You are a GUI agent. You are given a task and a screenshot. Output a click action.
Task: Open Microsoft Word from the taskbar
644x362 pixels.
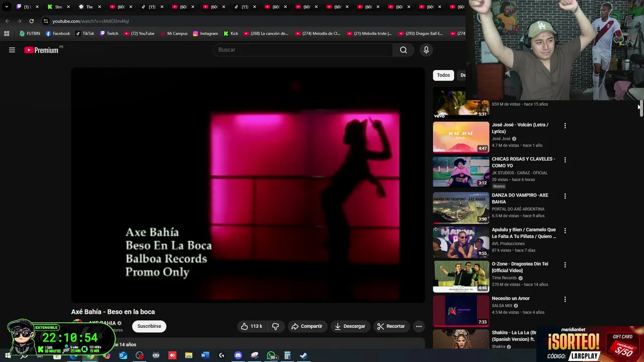tap(205, 355)
